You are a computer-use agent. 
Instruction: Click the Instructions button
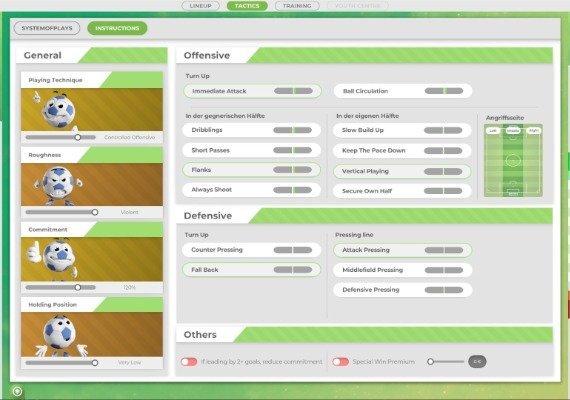(117, 28)
